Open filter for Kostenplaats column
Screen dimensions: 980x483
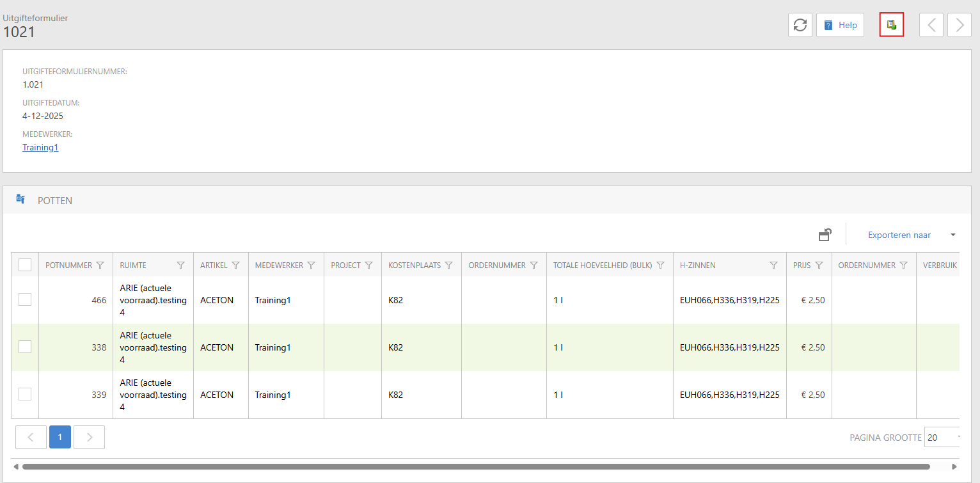click(x=448, y=265)
